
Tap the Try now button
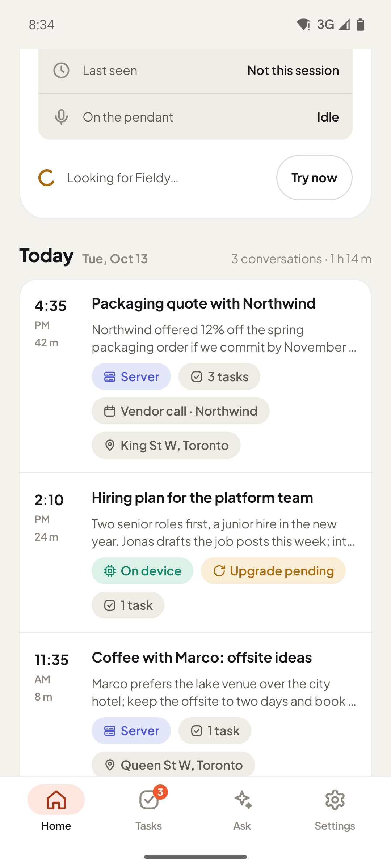pyautogui.click(x=314, y=178)
